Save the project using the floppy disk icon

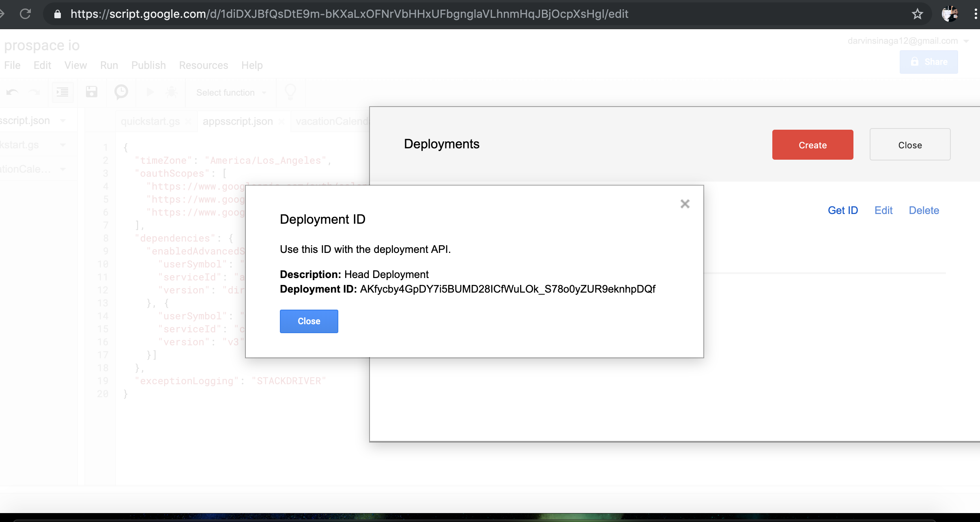pyautogui.click(x=92, y=92)
